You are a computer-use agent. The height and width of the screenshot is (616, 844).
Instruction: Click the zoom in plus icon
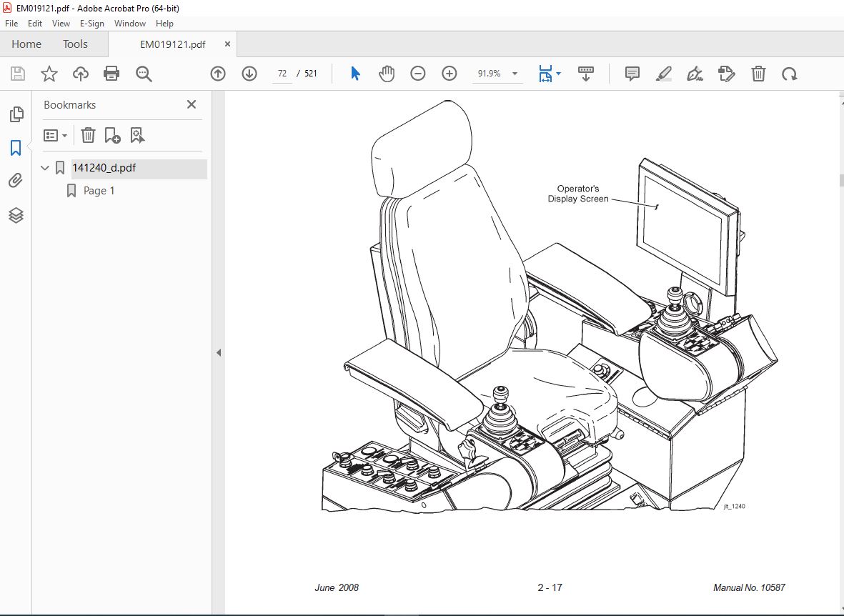pos(449,73)
